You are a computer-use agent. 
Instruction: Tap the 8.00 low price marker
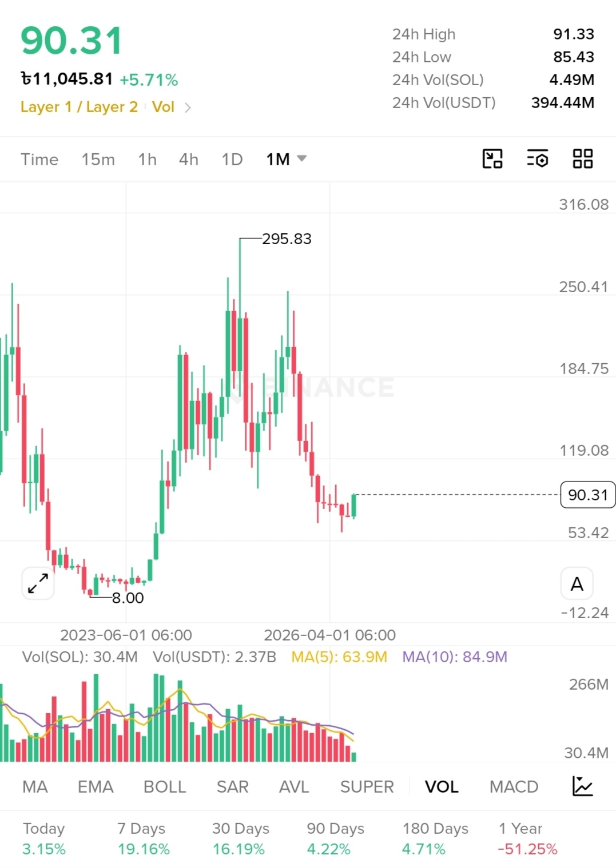[128, 598]
